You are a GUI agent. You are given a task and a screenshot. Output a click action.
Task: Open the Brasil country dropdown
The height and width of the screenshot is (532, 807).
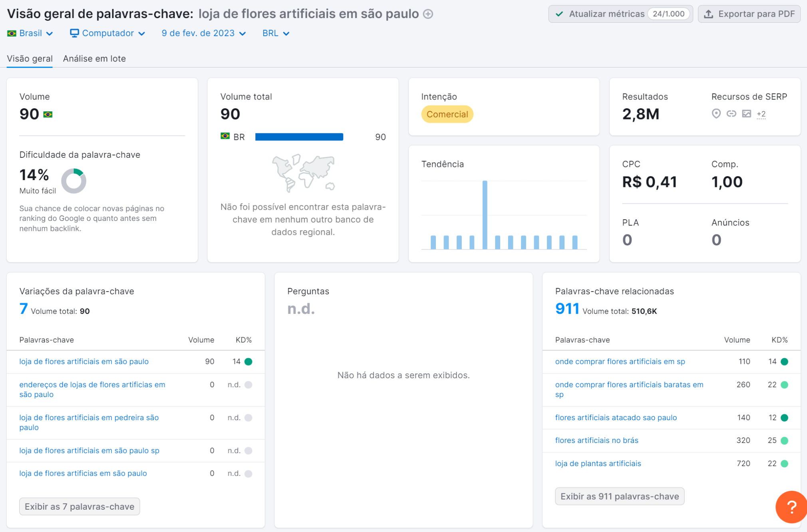(30, 33)
